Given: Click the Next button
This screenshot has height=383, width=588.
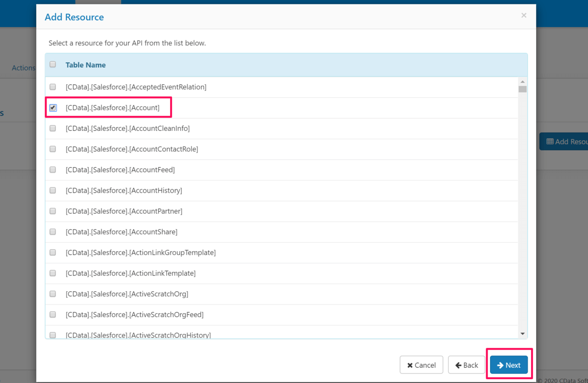Looking at the screenshot, I should [x=509, y=365].
